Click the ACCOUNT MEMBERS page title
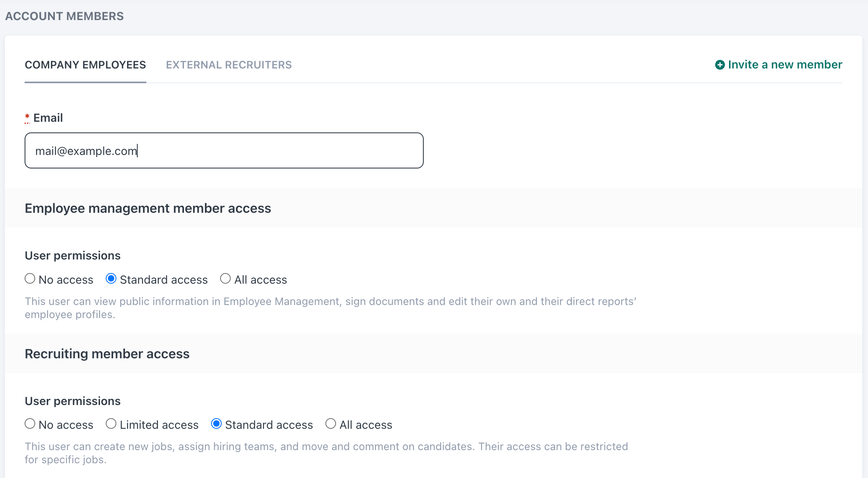 (64, 16)
